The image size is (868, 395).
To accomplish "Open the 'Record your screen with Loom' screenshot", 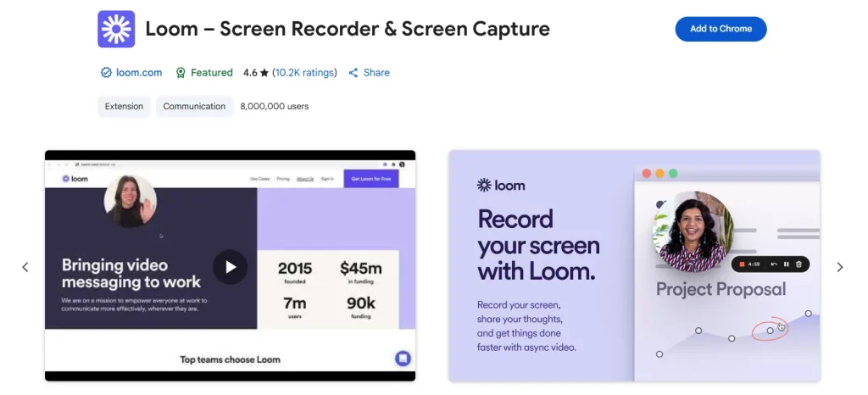I will [x=634, y=266].
